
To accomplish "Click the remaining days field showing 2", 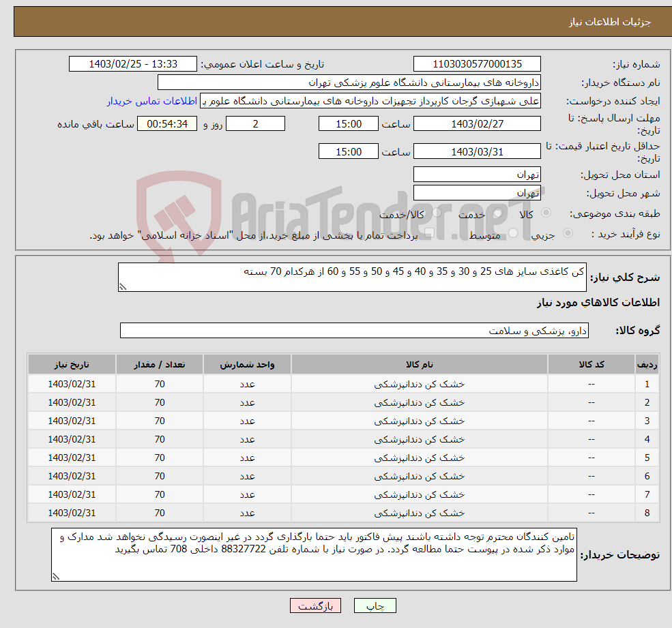I will [x=255, y=124].
